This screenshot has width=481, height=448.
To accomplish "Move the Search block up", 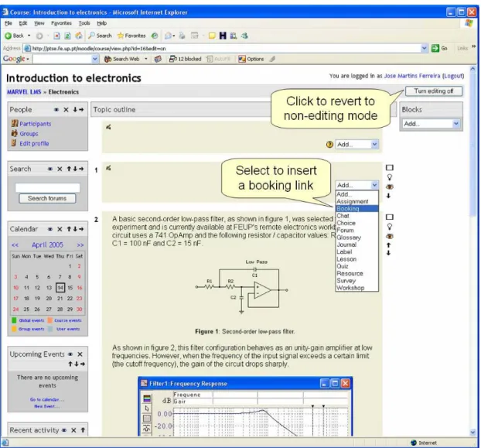I will tap(69, 169).
